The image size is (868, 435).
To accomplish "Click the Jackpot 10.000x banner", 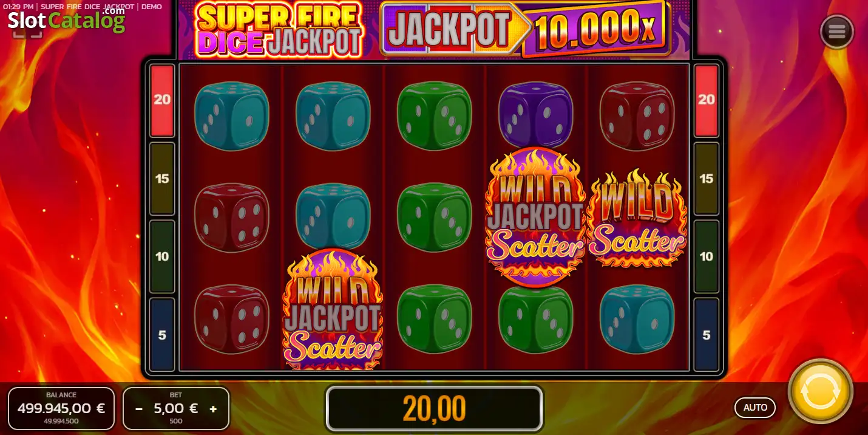I will pos(526,29).
